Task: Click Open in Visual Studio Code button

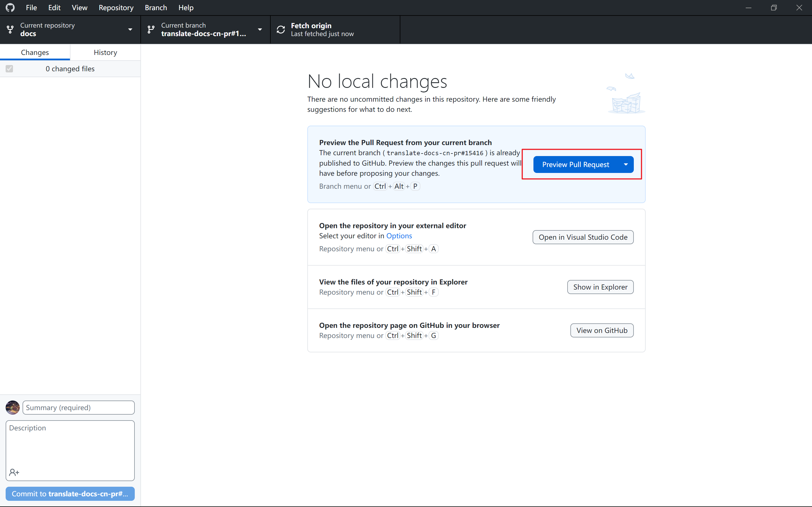Action: [x=583, y=237]
